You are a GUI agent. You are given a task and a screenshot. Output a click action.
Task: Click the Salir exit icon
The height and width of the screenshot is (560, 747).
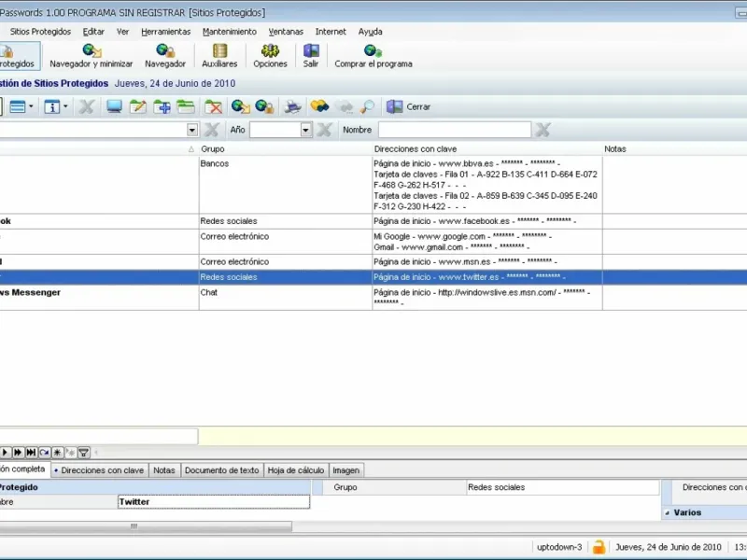coord(311,56)
